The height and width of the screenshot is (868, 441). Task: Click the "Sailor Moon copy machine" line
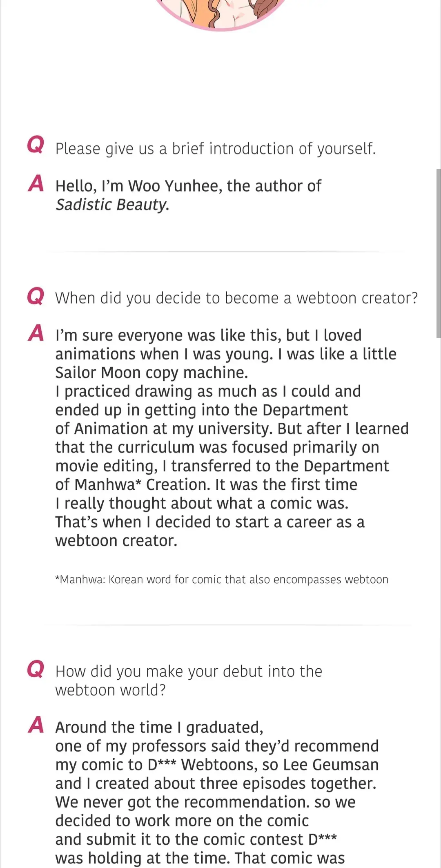151,373
